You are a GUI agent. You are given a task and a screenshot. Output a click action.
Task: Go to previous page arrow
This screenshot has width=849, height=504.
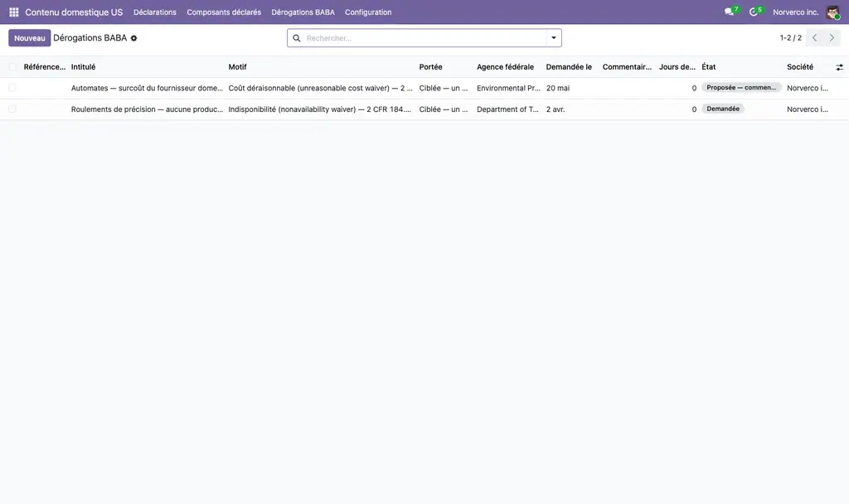(814, 38)
